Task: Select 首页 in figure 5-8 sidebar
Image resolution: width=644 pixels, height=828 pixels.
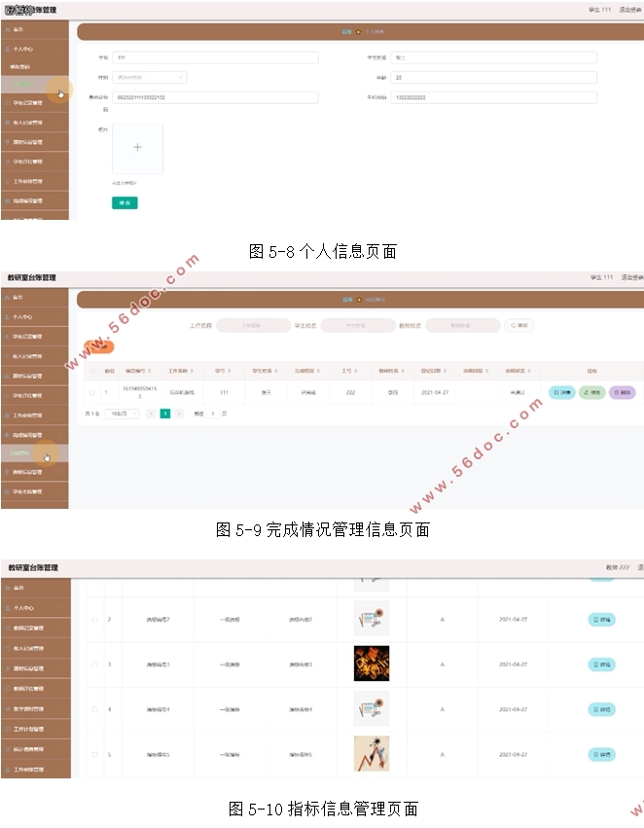Action: (34, 29)
